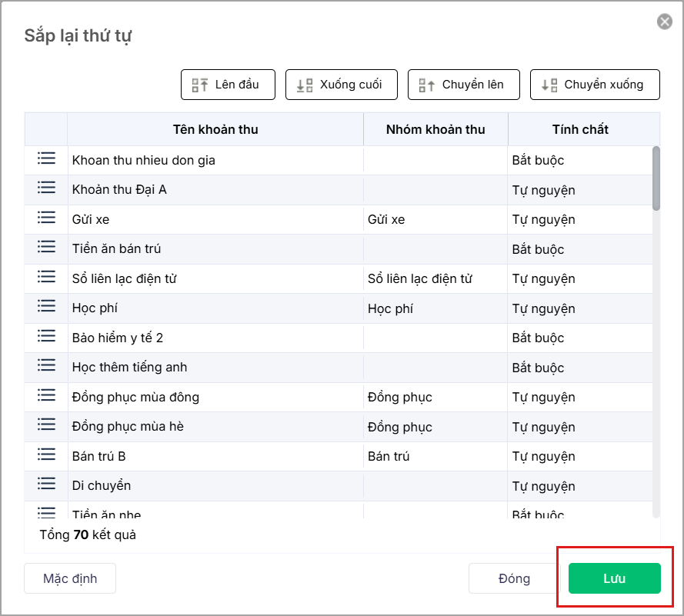Click drag handle for Đồng phục mùa hè

(46, 425)
